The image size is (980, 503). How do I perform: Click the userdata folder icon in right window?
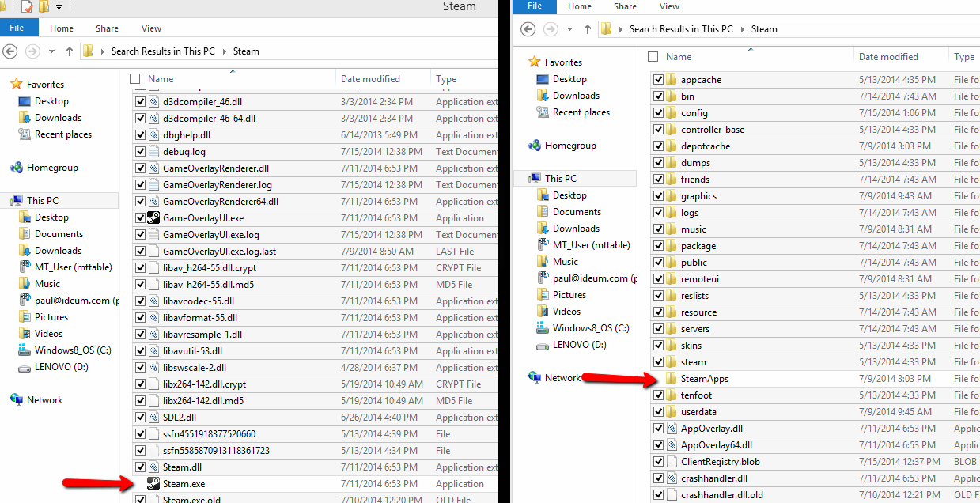672,411
